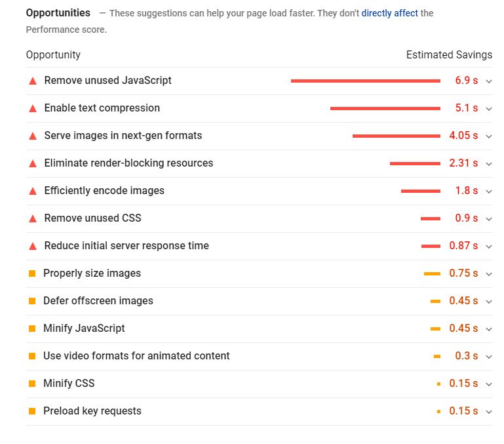
Task: Click the Enable text compression label
Action: click(102, 108)
